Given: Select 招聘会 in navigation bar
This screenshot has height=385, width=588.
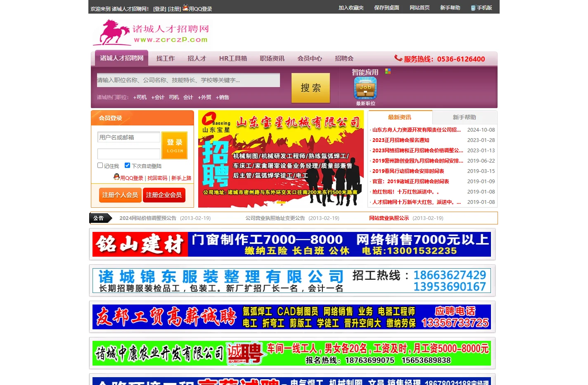Looking at the screenshot, I should coord(344,59).
